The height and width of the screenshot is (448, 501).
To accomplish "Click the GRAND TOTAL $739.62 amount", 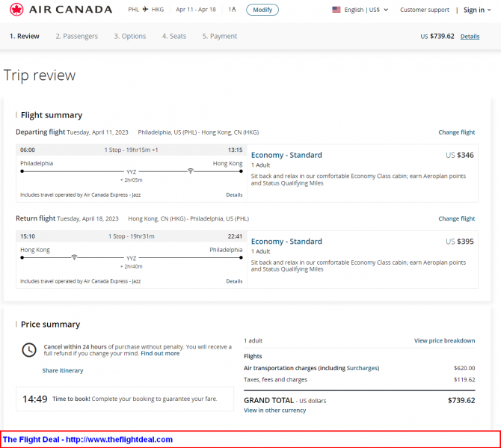I will (x=461, y=400).
